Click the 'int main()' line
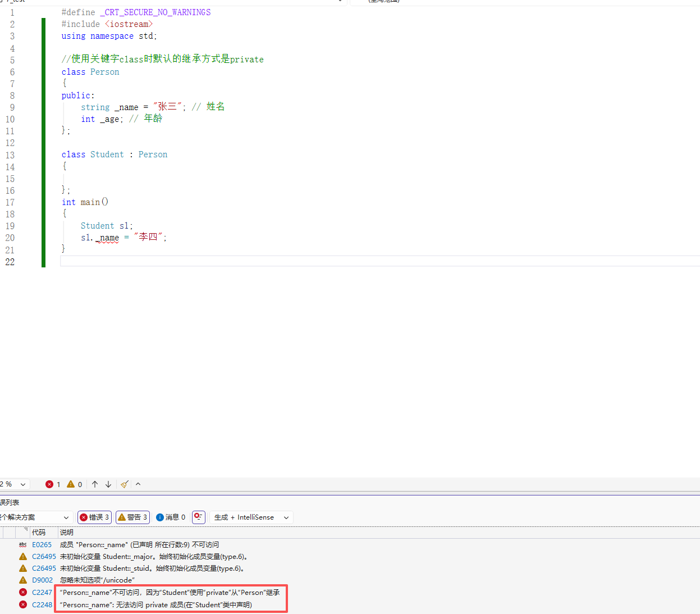This screenshot has height=614, width=700. click(85, 202)
